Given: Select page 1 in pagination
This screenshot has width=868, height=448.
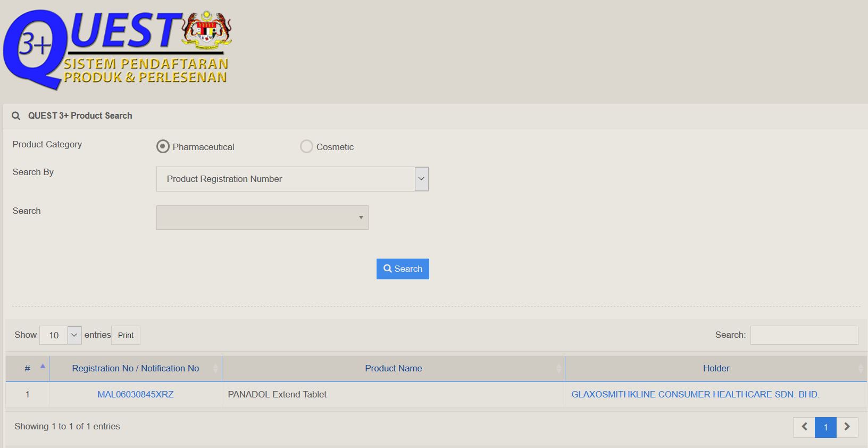Looking at the screenshot, I should [825, 427].
